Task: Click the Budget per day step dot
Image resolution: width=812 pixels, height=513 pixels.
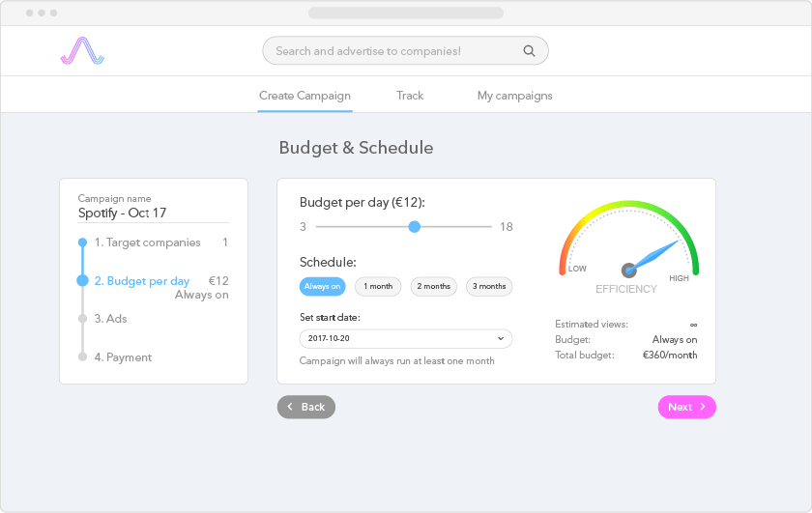Action: click(83, 281)
